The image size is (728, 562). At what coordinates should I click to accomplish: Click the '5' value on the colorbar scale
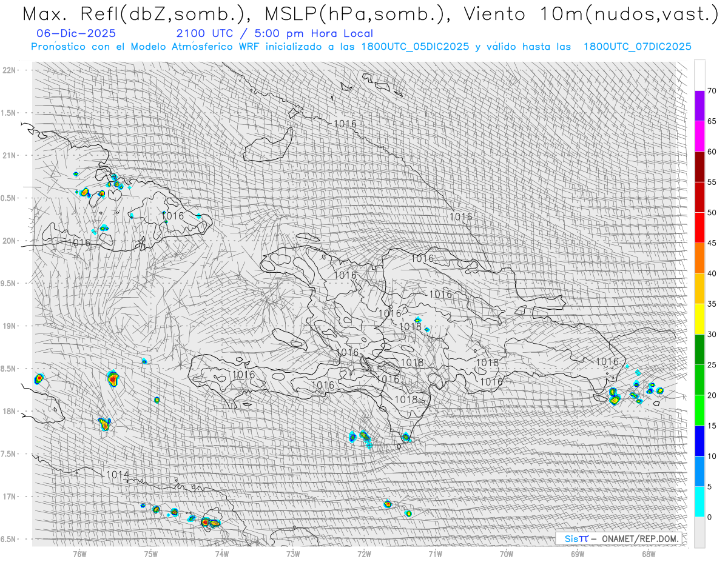[x=709, y=487]
